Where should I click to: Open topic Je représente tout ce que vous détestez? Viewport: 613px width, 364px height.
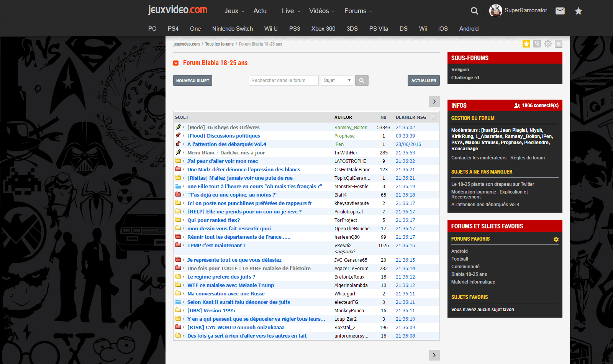234,260
